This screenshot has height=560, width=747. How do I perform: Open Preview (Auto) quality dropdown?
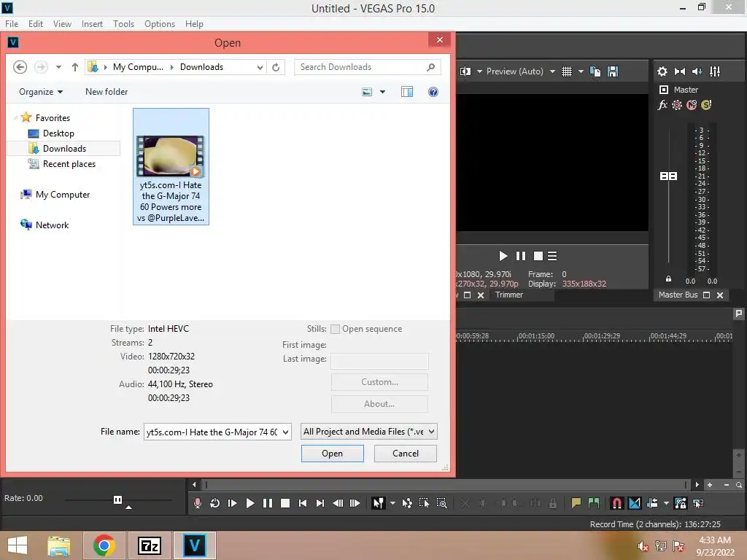coord(552,71)
